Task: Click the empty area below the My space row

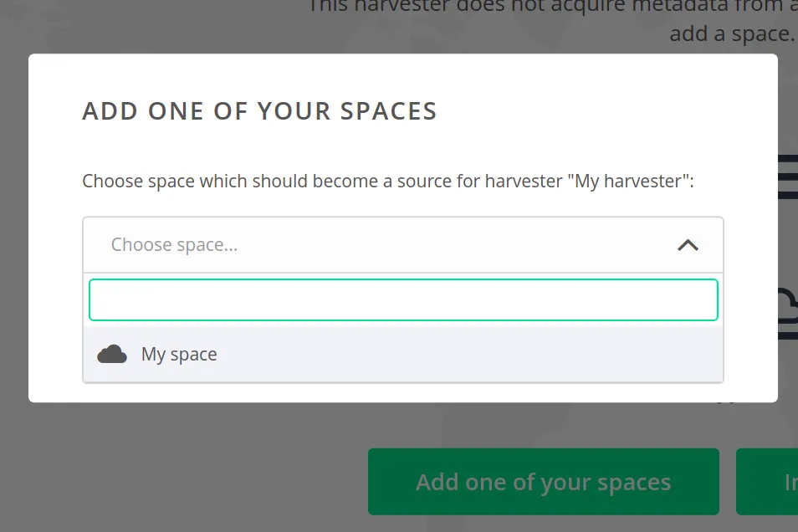Action: tap(402, 375)
